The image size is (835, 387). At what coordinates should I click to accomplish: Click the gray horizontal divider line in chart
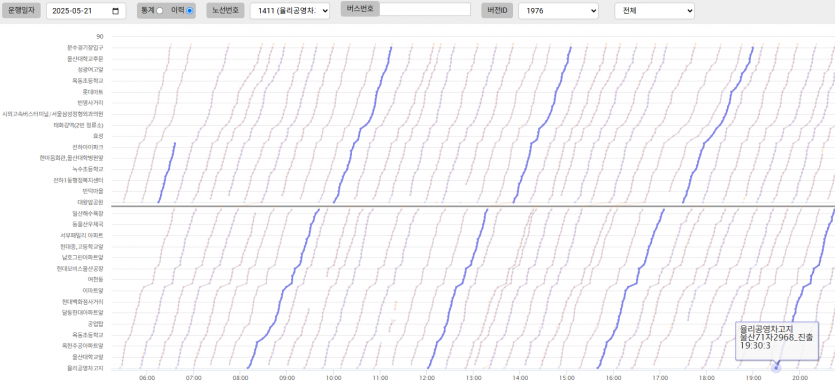click(473, 206)
